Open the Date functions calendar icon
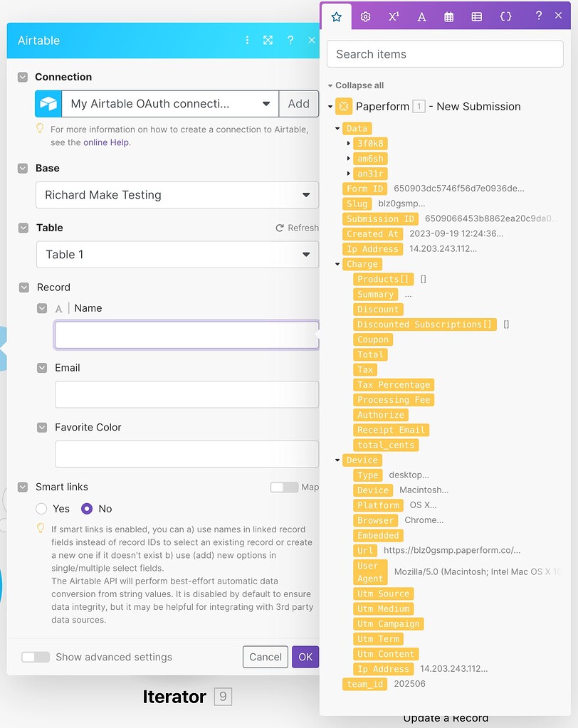 tap(449, 16)
